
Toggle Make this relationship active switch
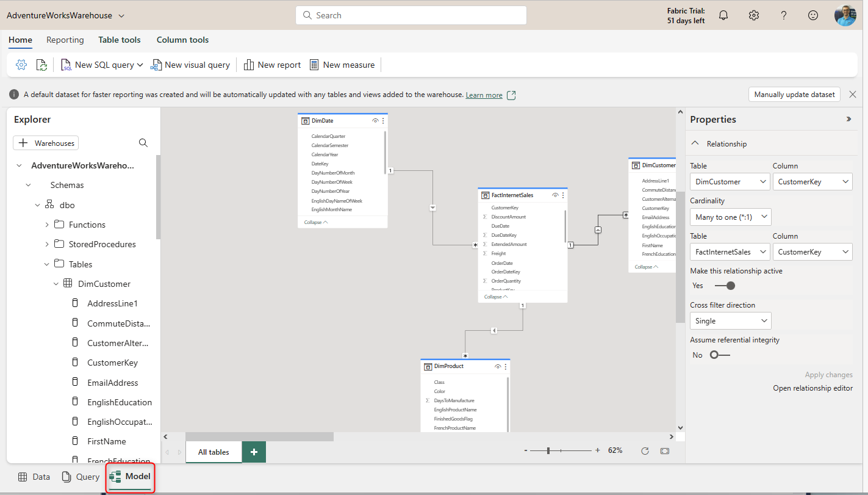[x=725, y=286]
